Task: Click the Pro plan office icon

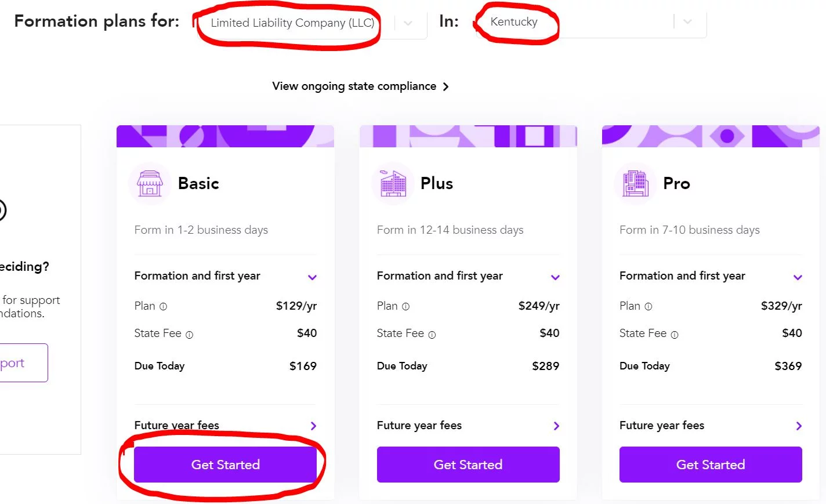Action: (x=635, y=183)
